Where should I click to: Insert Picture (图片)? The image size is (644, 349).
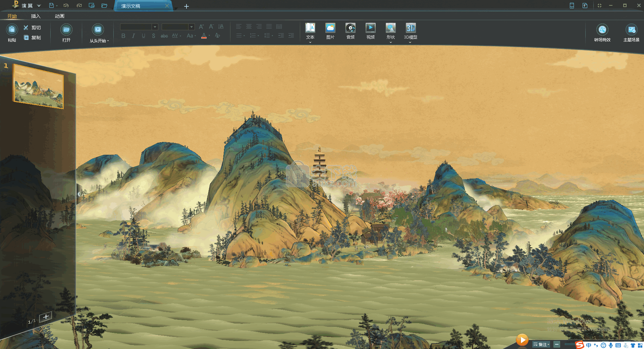click(330, 32)
